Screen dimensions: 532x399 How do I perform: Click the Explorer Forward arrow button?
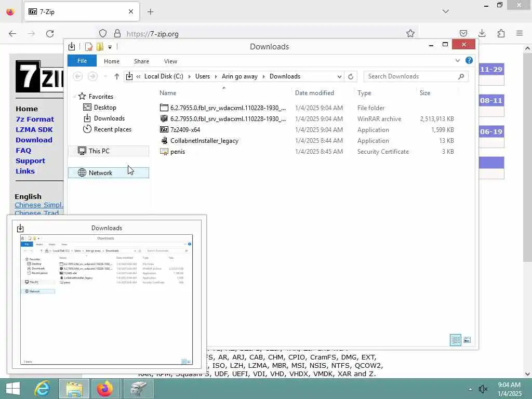(92, 76)
